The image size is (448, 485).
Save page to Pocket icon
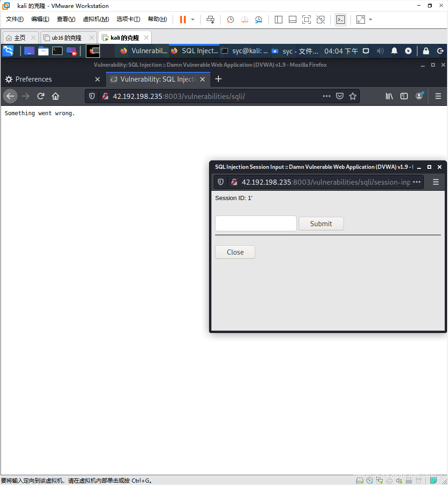340,96
